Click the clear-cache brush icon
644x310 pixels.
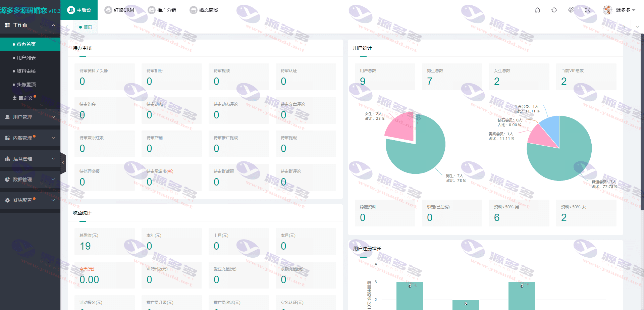click(571, 10)
